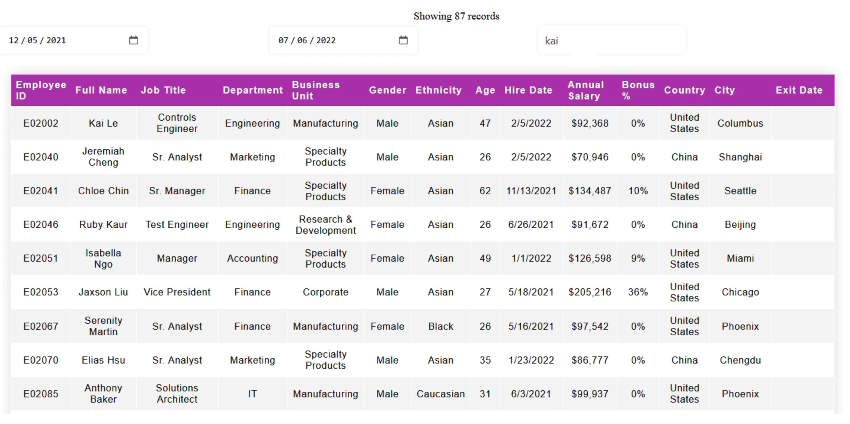Viewport: 850px width, 424px height.
Task: Click the Ethnicity column header
Action: coord(439,90)
